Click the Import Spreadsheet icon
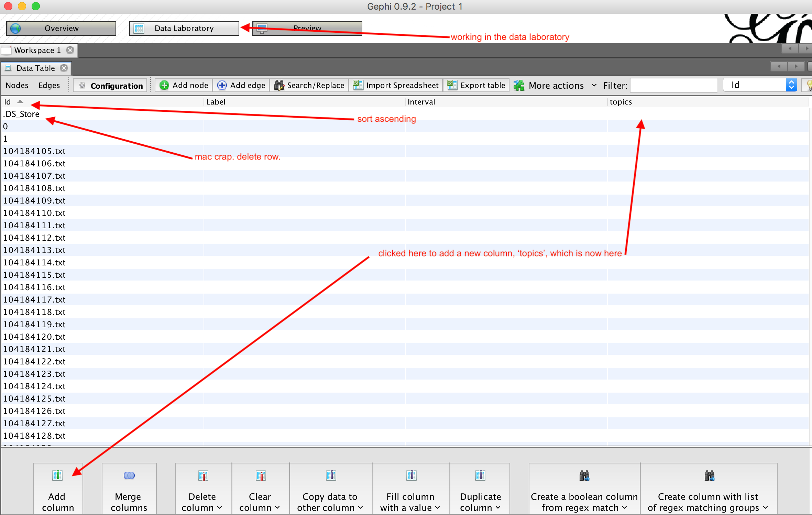The image size is (812, 515). (x=358, y=85)
